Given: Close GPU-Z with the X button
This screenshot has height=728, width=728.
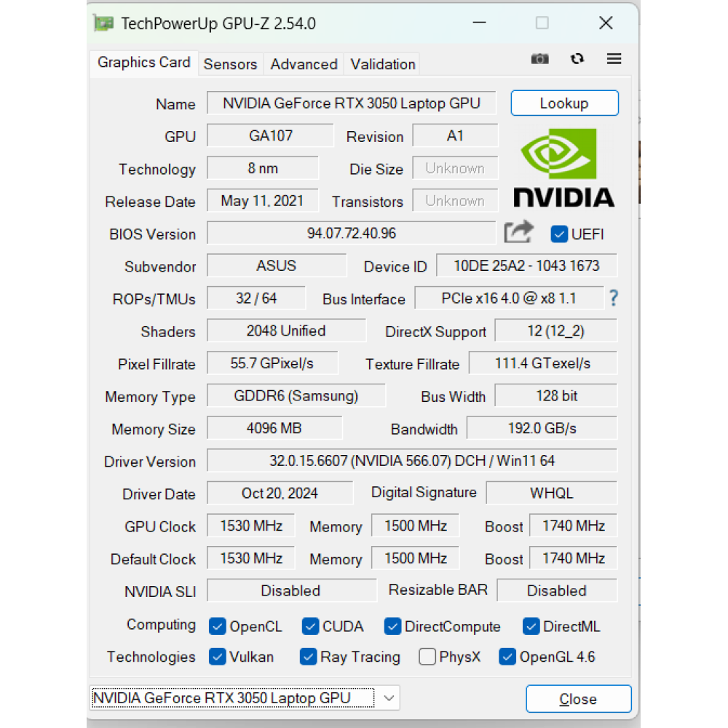Looking at the screenshot, I should [x=606, y=23].
